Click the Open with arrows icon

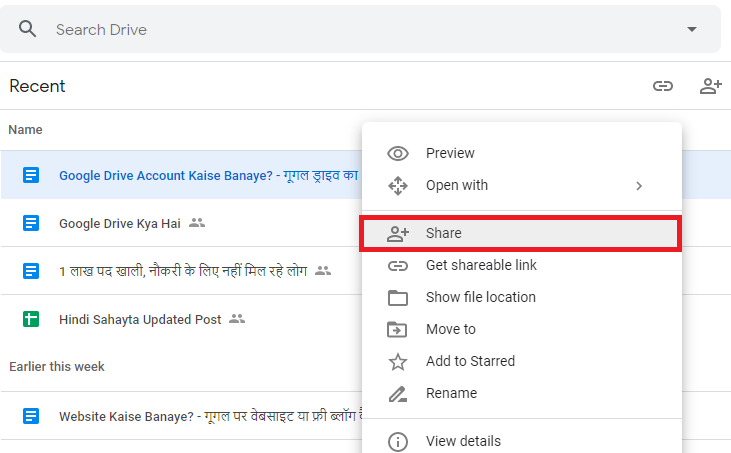tap(398, 185)
